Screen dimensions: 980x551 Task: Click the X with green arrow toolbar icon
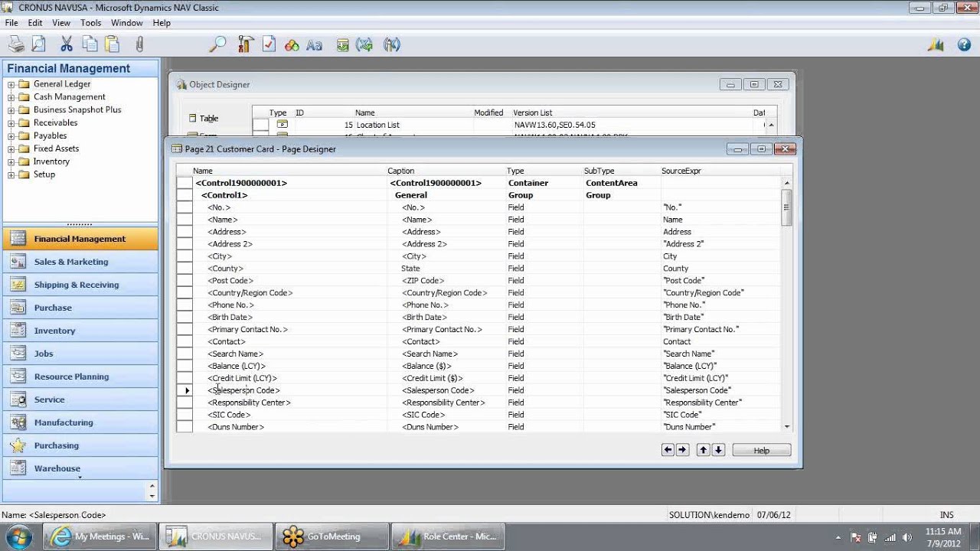pos(365,44)
